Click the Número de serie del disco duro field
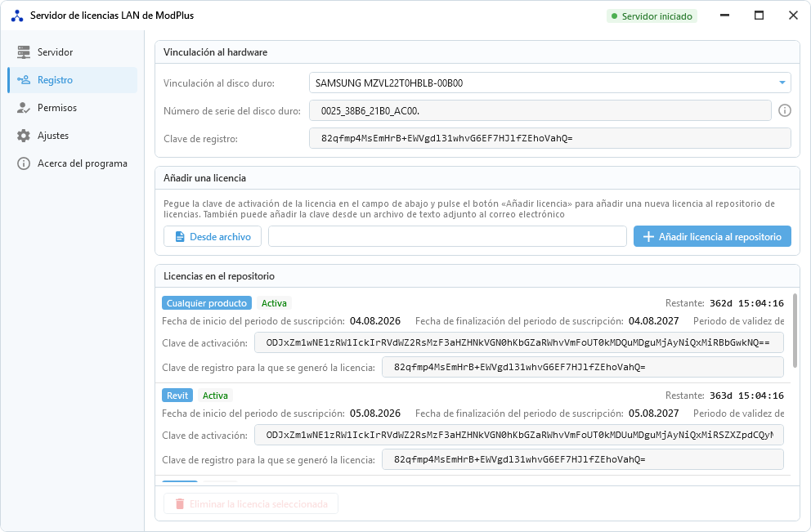811x532 pixels. point(540,110)
